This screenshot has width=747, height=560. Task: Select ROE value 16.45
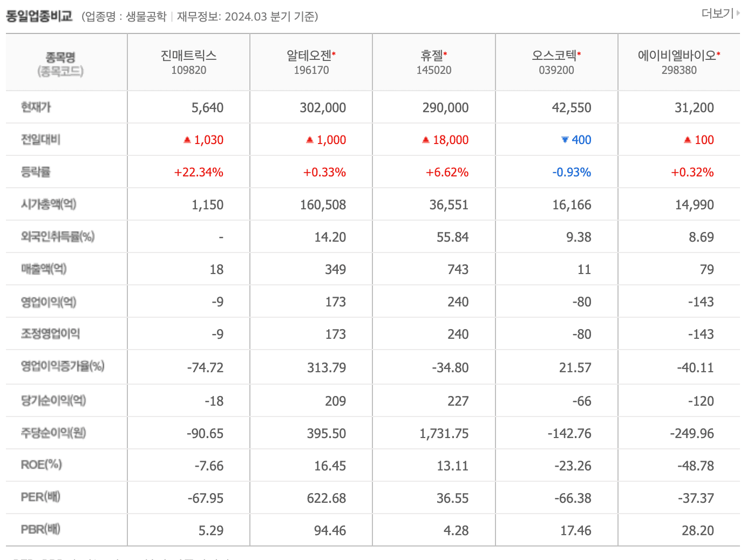[330, 466]
